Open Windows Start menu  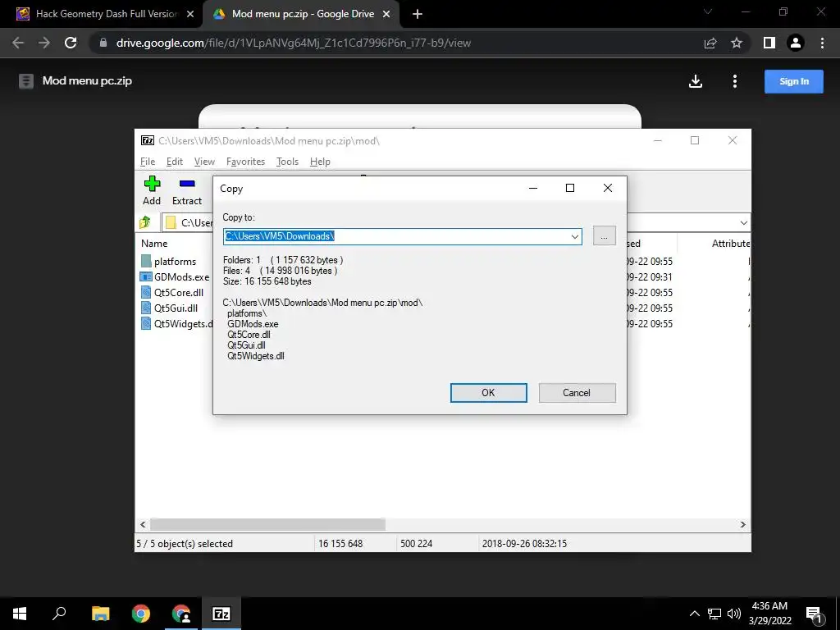click(20, 614)
